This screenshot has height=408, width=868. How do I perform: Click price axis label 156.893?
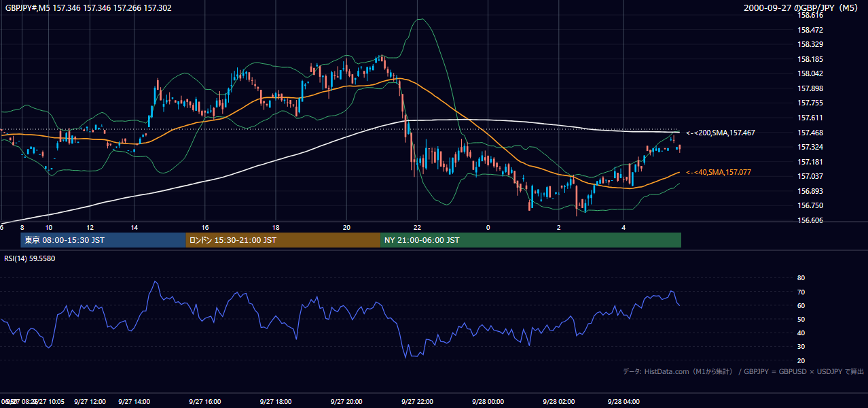click(810, 191)
